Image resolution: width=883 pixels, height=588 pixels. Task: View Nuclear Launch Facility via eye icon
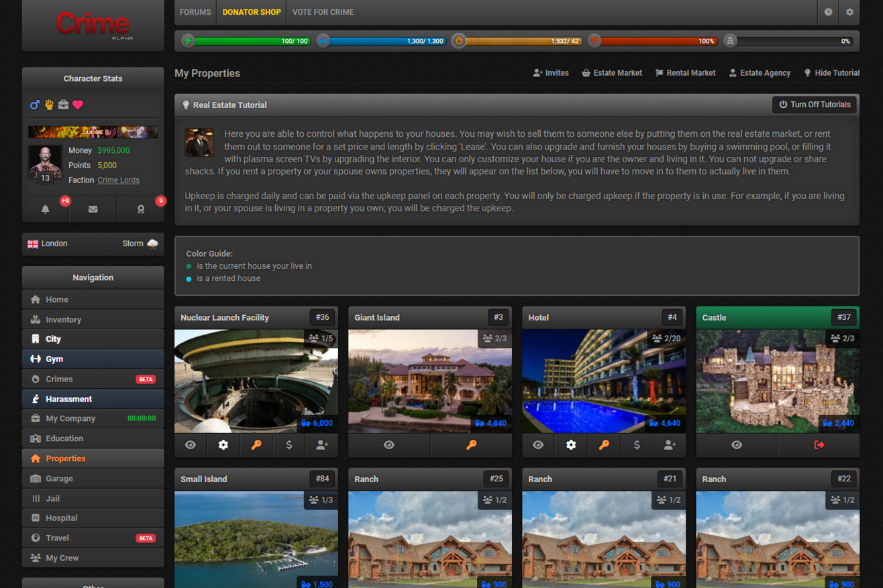click(x=191, y=445)
